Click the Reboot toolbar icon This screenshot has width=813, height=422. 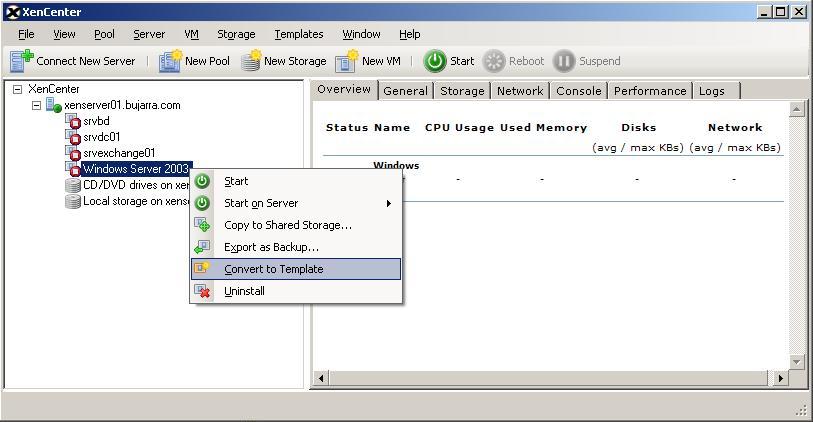click(494, 61)
